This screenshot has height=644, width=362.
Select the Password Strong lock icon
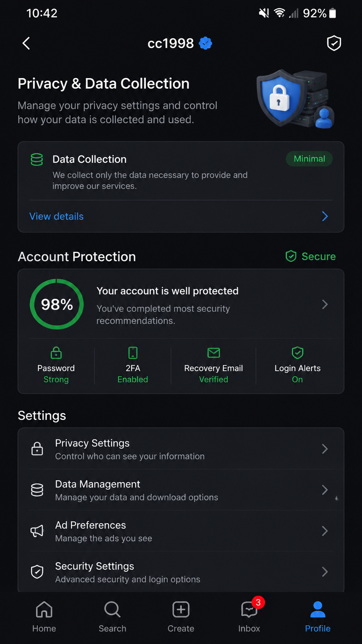[x=56, y=352]
